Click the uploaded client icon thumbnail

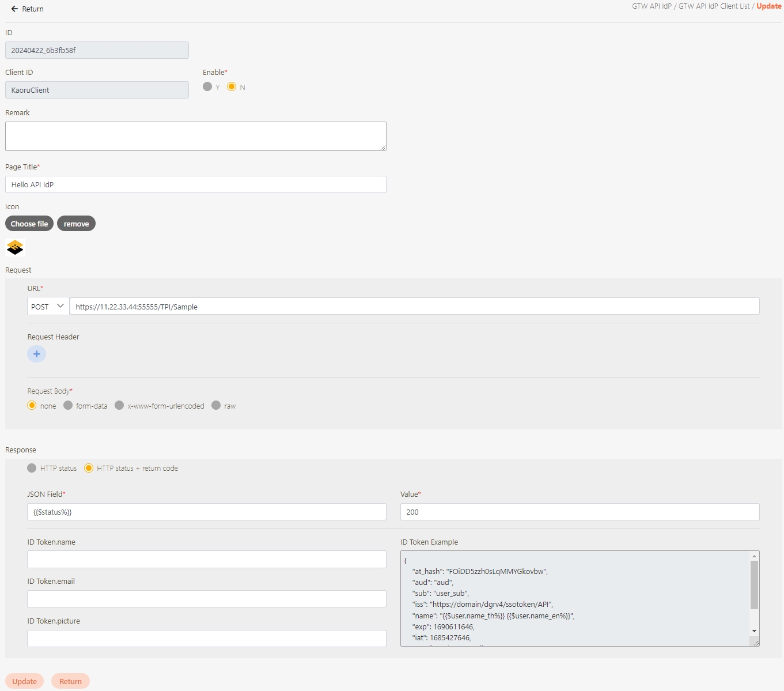click(15, 247)
